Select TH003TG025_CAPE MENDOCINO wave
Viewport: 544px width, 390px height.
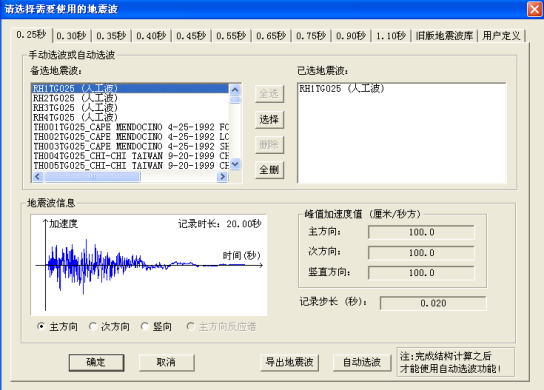click(130, 146)
